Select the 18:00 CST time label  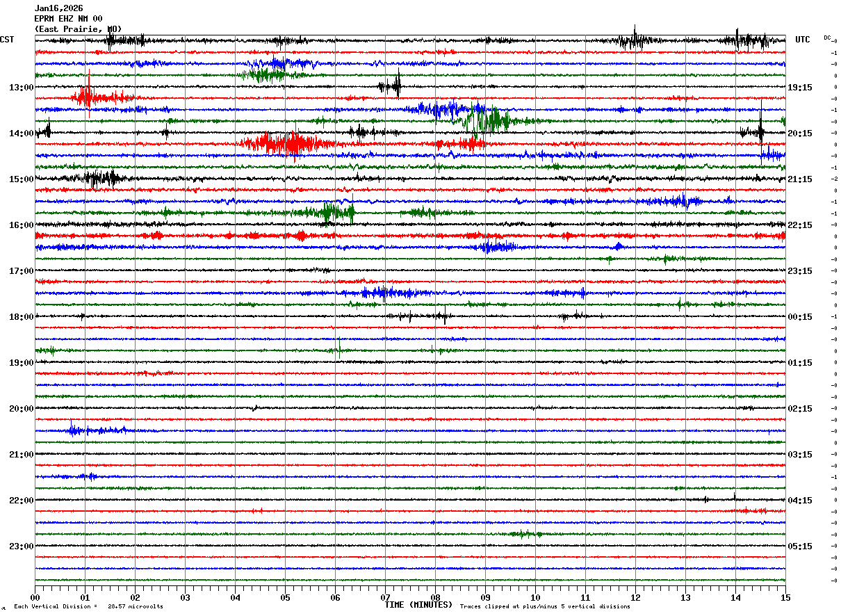[x=22, y=317]
